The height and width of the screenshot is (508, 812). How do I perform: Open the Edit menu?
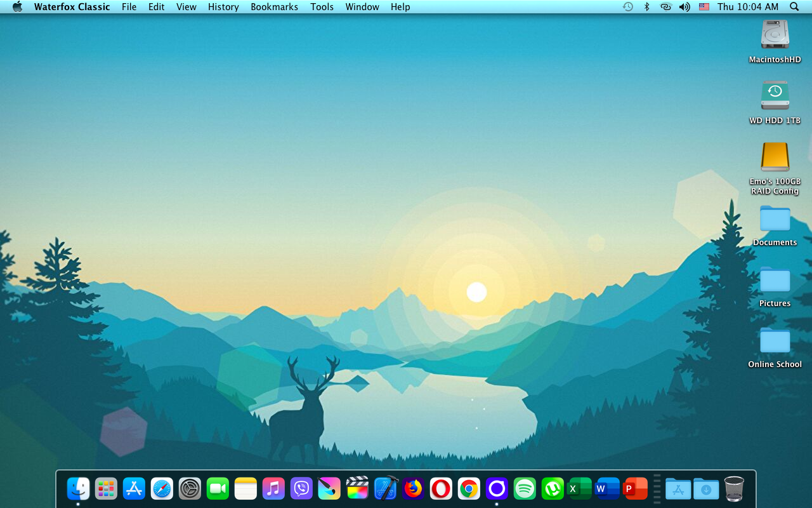click(x=156, y=7)
